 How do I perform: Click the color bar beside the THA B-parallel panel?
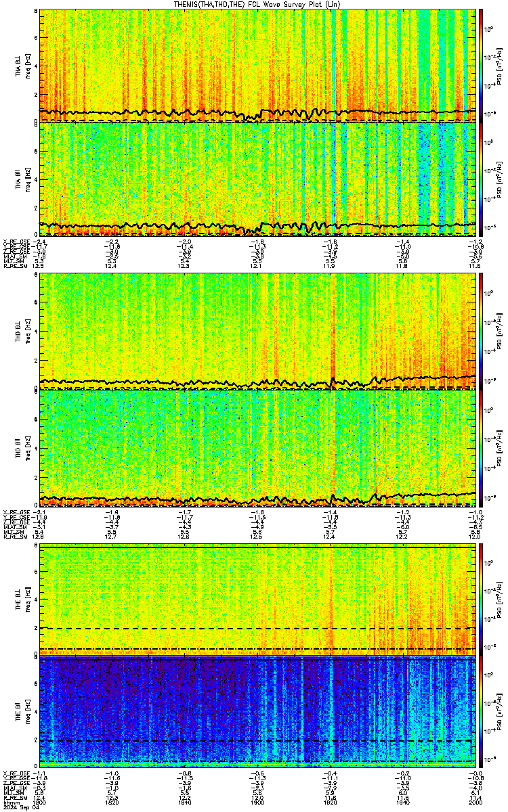(481, 179)
